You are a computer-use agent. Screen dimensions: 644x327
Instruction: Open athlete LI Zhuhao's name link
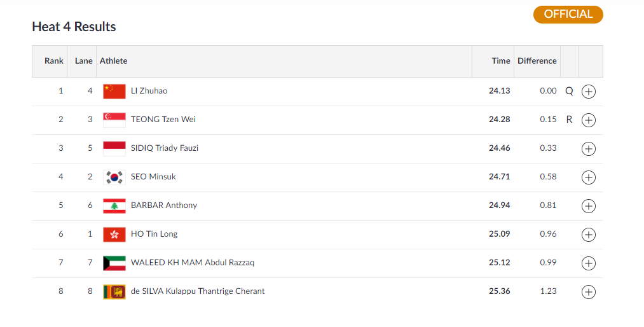click(x=149, y=91)
